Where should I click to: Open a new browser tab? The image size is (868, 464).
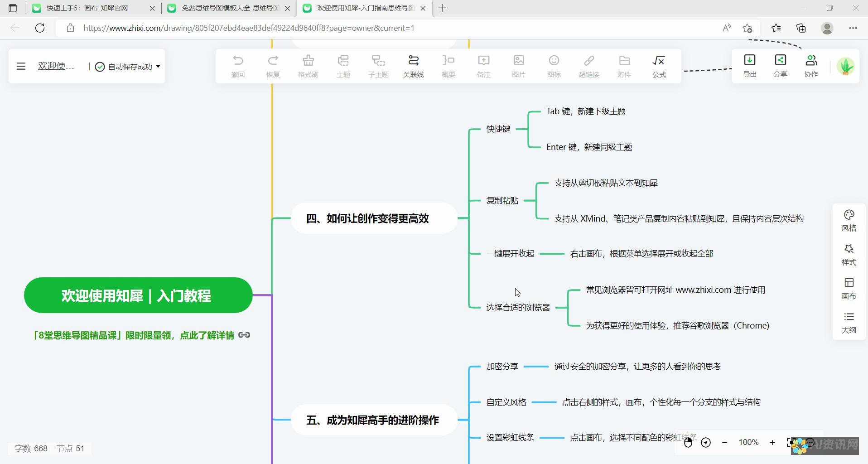(442, 8)
